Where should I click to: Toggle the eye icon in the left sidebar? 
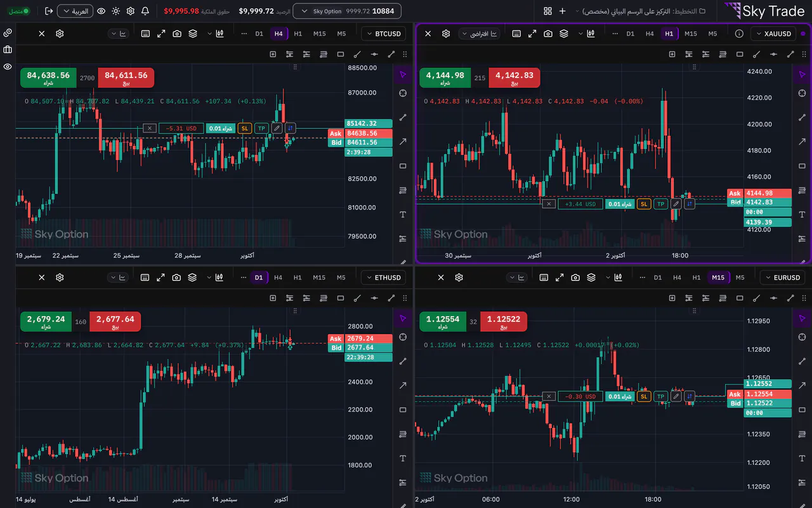pos(8,66)
